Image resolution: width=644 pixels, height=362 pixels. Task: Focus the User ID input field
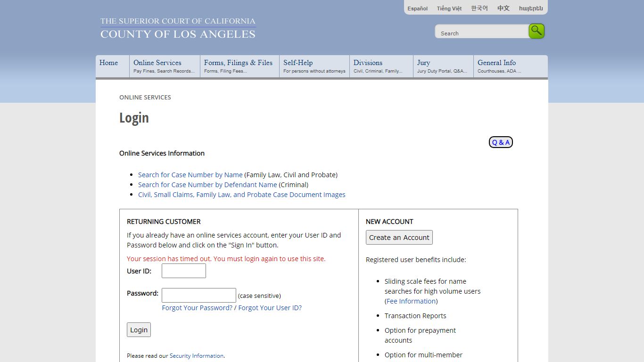pyautogui.click(x=184, y=271)
